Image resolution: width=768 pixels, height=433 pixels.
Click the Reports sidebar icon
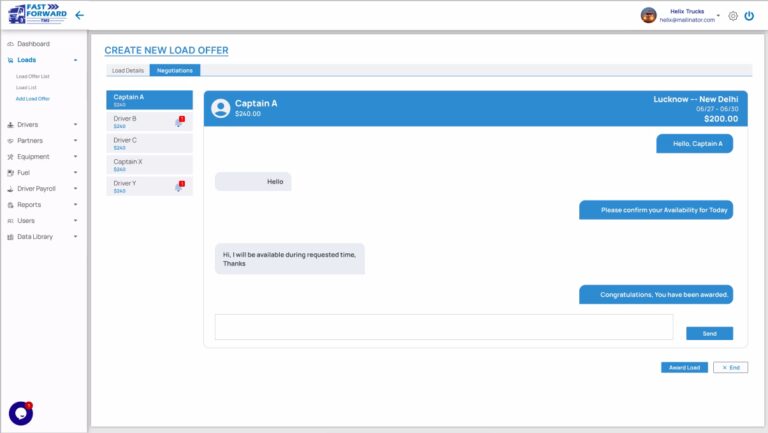click(x=10, y=205)
